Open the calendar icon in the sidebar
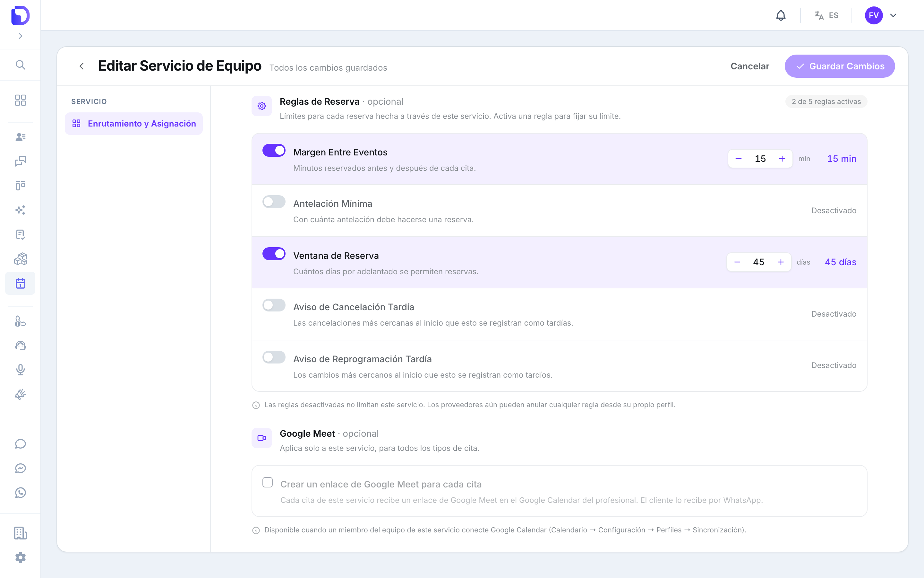The image size is (924, 578). pyautogui.click(x=20, y=283)
